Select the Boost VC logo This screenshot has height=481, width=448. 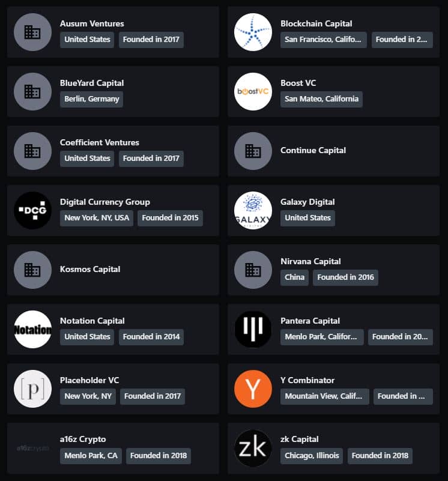(253, 91)
